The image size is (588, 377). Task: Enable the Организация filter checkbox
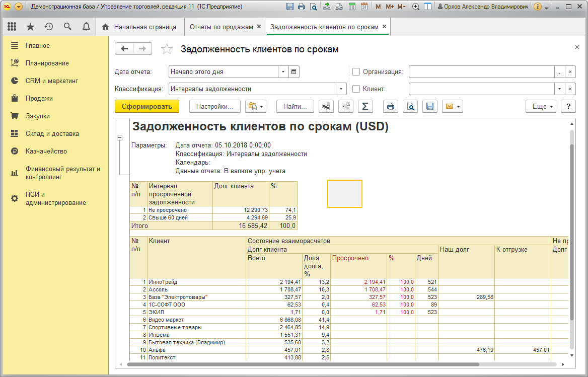pyautogui.click(x=356, y=71)
